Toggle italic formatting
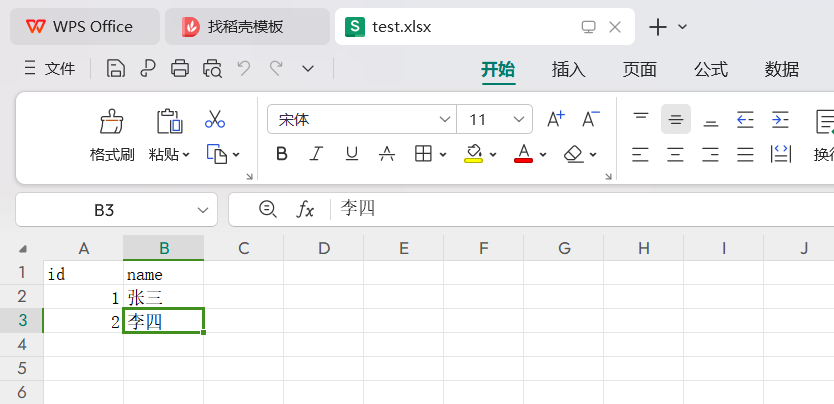This screenshot has height=404, width=834. pyautogui.click(x=316, y=154)
